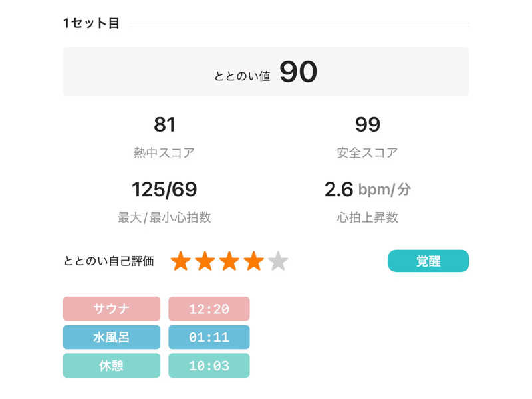Click the fourth orange rating star

pyautogui.click(x=253, y=261)
